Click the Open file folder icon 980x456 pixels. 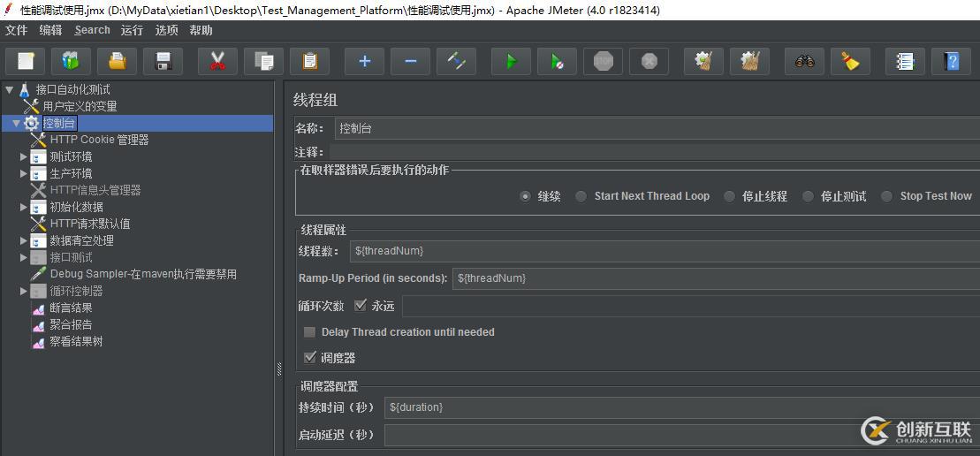(x=118, y=61)
